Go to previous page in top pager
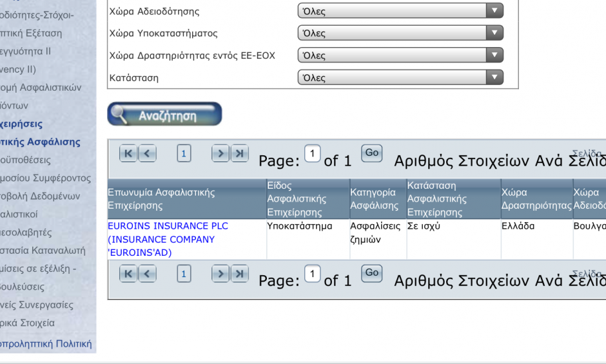 coord(147,153)
